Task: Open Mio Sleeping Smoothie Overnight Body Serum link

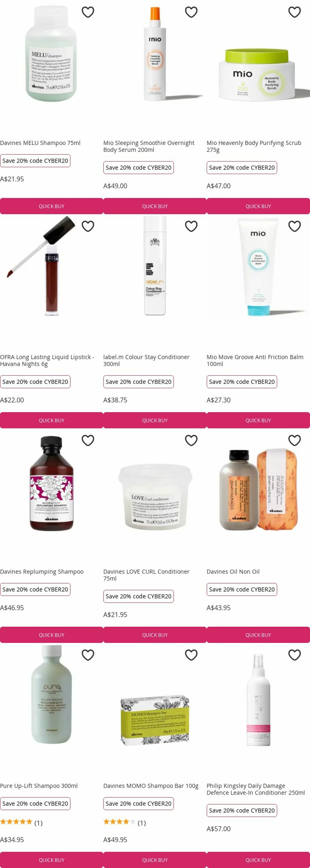Action: point(149,146)
